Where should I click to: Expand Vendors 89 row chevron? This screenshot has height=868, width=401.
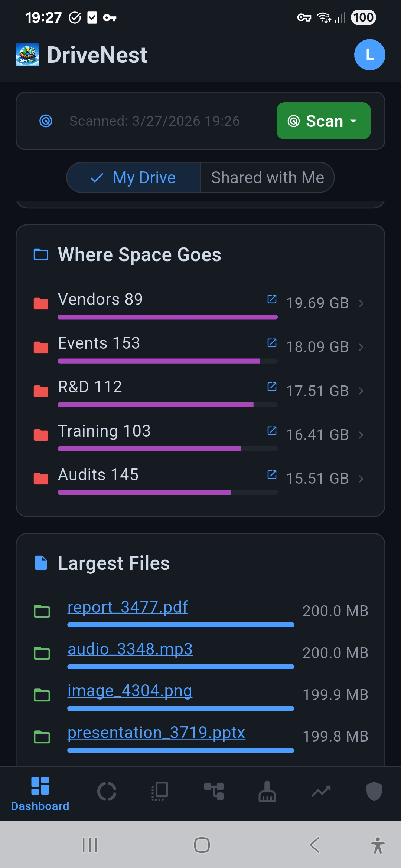[x=361, y=303]
